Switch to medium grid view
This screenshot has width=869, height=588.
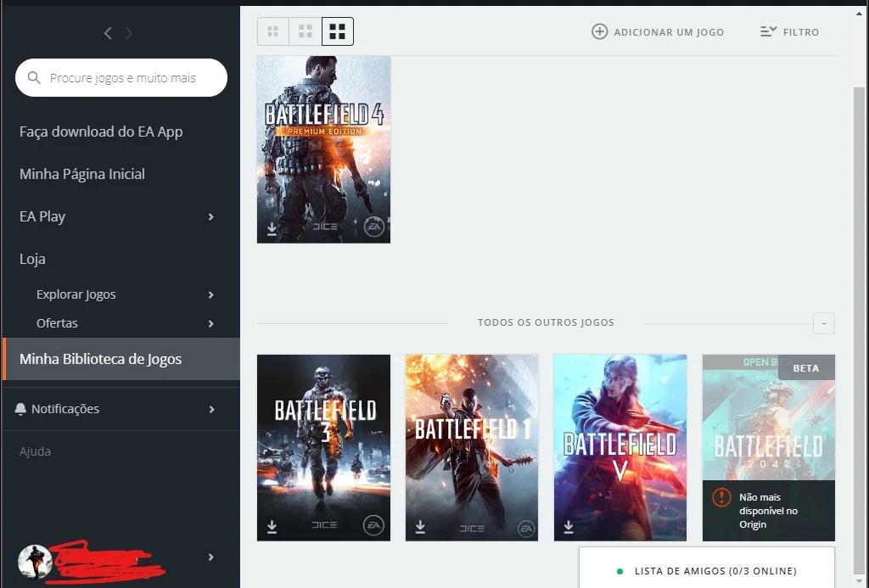tap(306, 31)
